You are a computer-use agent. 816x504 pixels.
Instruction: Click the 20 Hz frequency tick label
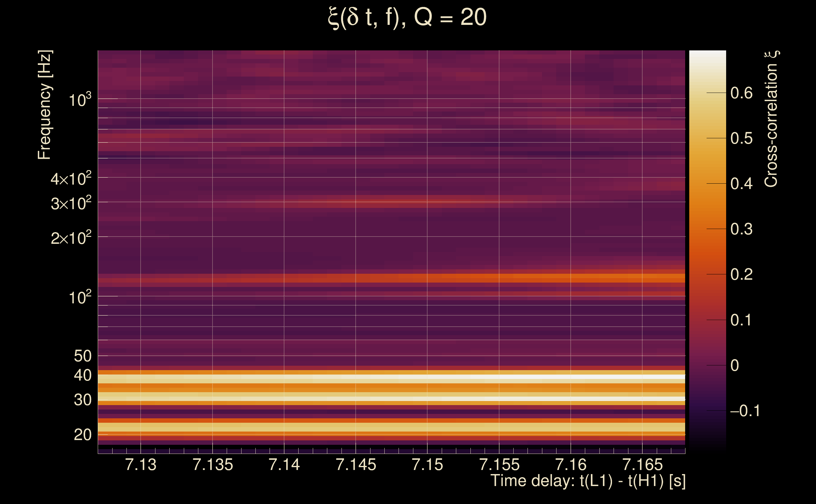coord(82,435)
